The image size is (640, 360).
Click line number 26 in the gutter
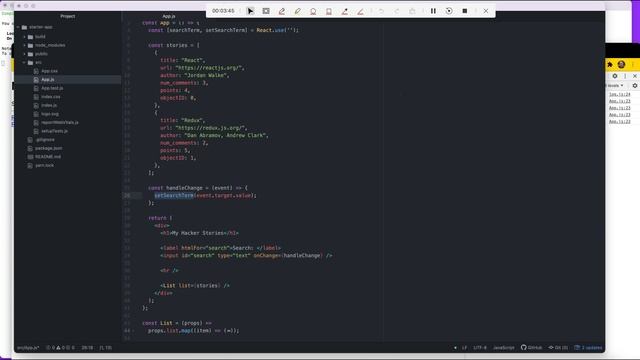127,196
